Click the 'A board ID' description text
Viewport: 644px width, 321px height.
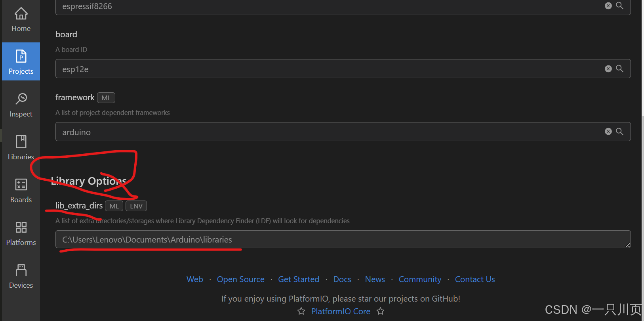click(x=71, y=50)
